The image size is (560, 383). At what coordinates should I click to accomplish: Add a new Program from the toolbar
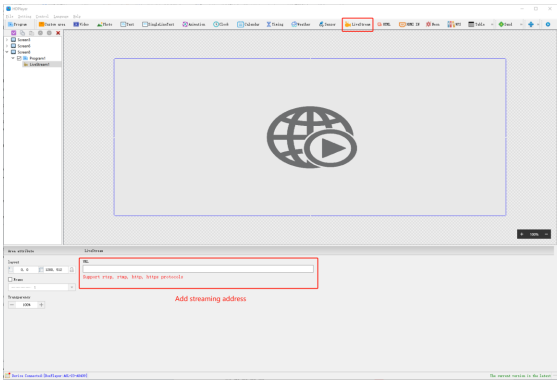18,24
